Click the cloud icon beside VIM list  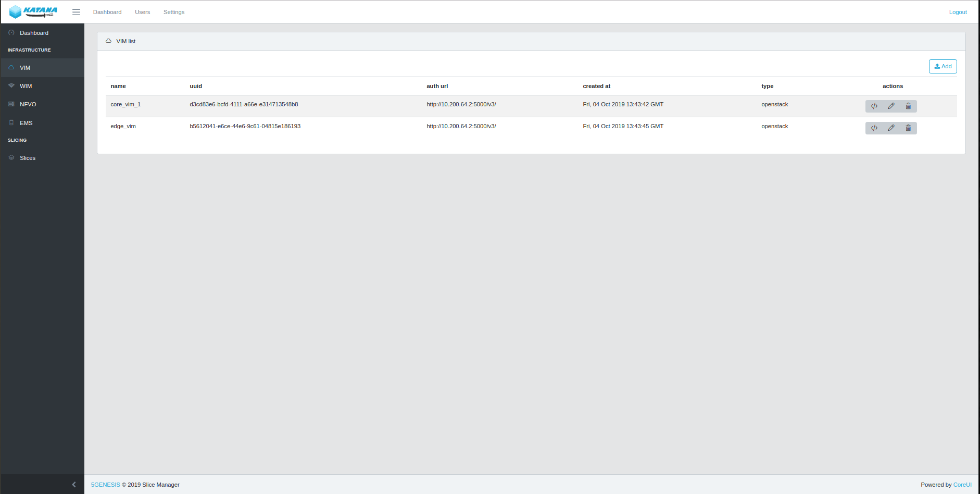[108, 41]
